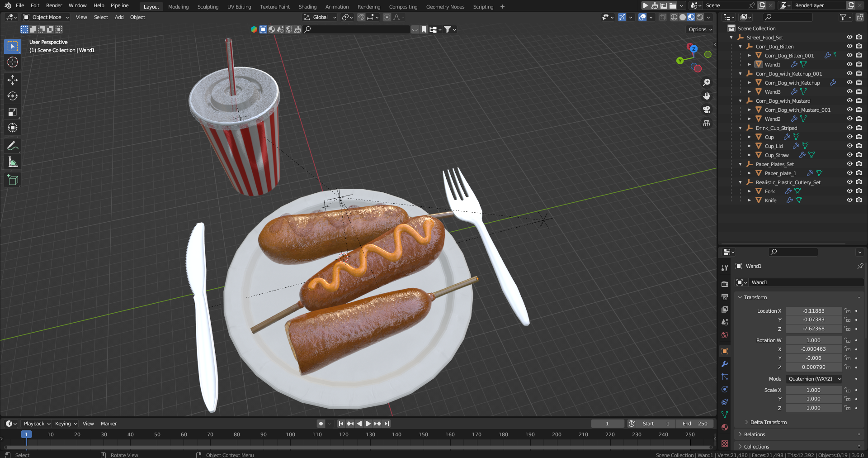Activate the Scale tool
This screenshot has width=868, height=458.
click(13, 112)
